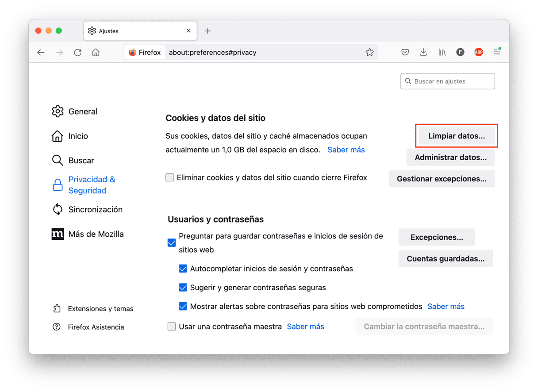Toggle Mostrar alertas sobre contraseñas checkbox
The width and height of the screenshot is (538, 392).
pos(183,306)
